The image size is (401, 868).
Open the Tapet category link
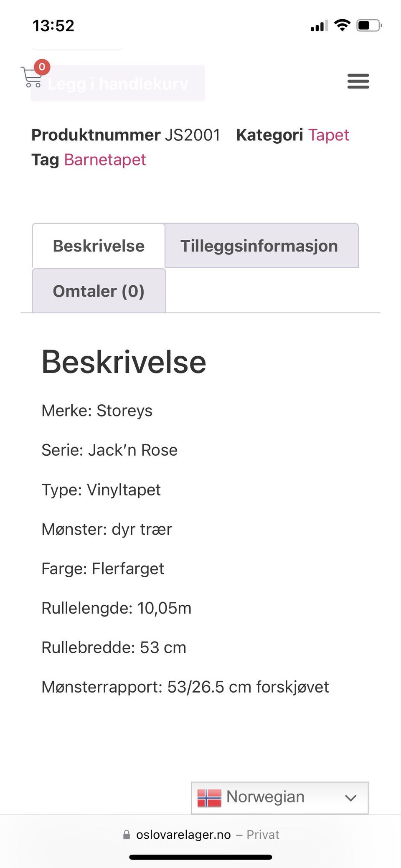point(329,135)
